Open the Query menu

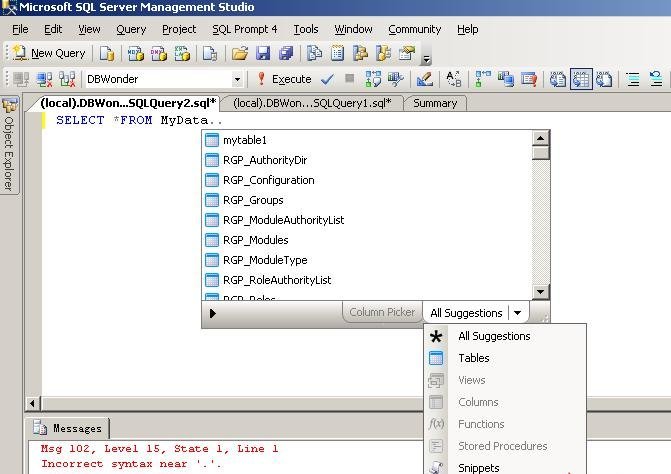[131, 29]
